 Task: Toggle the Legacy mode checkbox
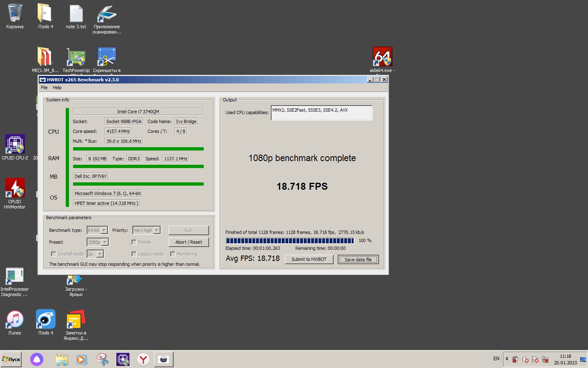coord(134,254)
